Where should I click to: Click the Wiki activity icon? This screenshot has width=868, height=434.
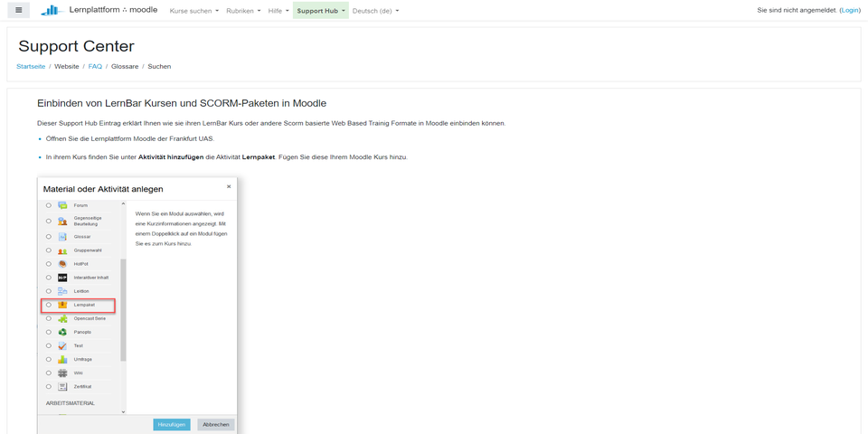[x=62, y=373]
